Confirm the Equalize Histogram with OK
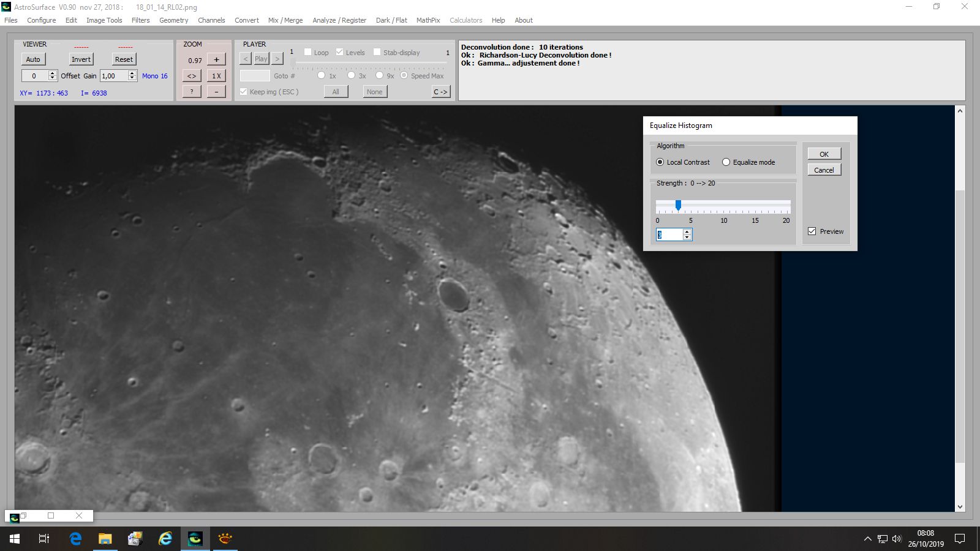Image resolution: width=980 pixels, height=551 pixels. tap(824, 154)
